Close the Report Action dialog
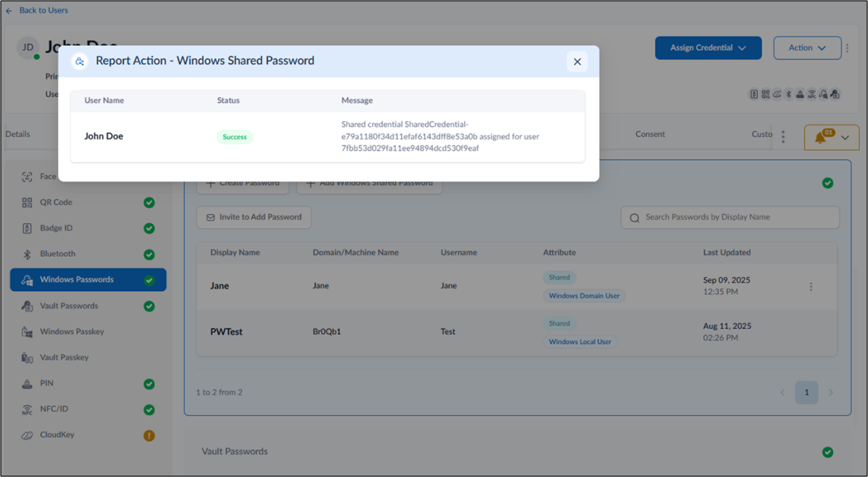 (x=577, y=62)
